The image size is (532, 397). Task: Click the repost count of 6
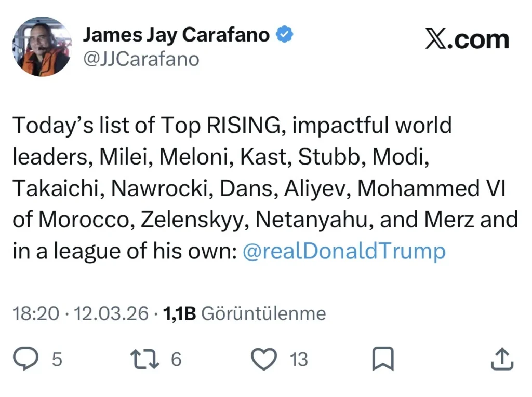point(176,359)
